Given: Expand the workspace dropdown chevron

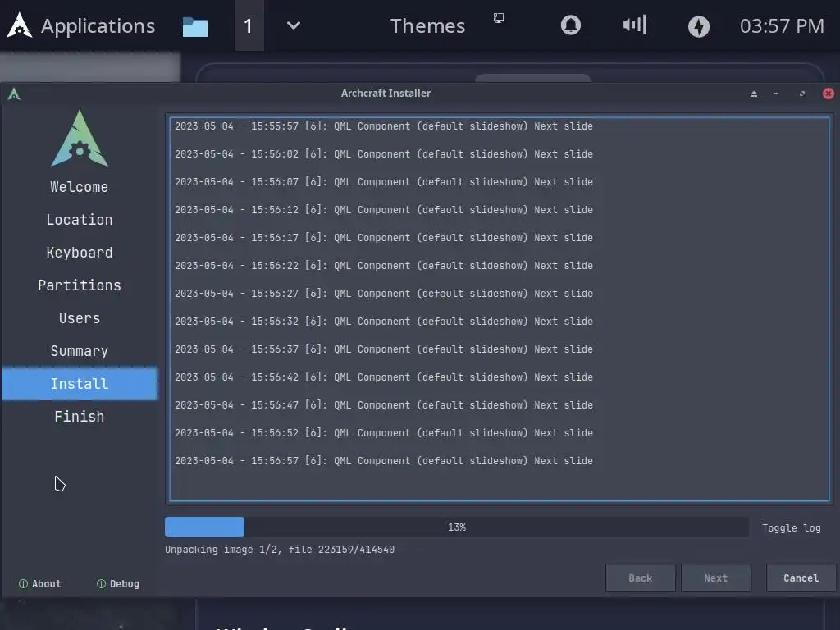Looking at the screenshot, I should (294, 25).
